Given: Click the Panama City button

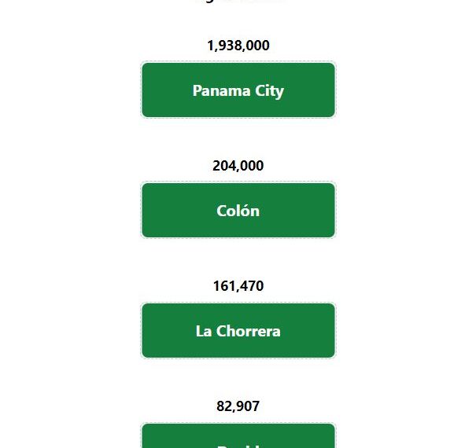Looking at the screenshot, I should point(238,90).
